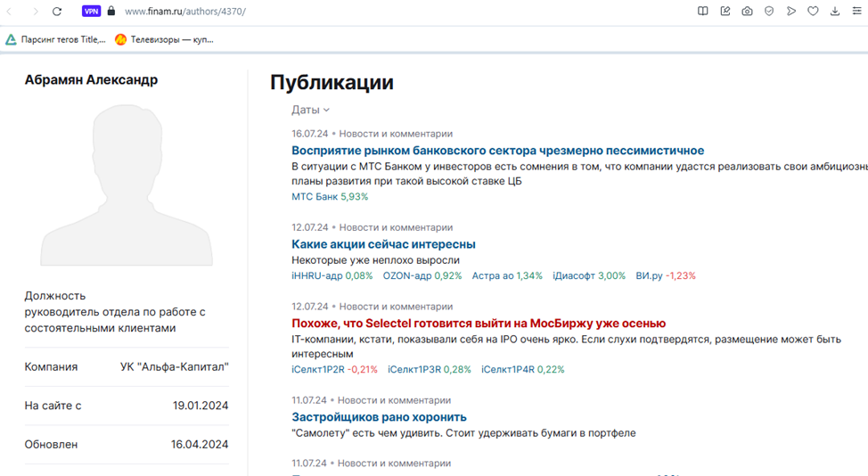Expand the 'Даты' dates dropdown

click(x=310, y=110)
